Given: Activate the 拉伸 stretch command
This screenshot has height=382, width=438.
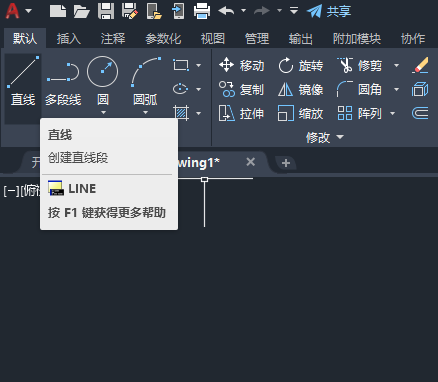Looking at the screenshot, I should 241,113.
